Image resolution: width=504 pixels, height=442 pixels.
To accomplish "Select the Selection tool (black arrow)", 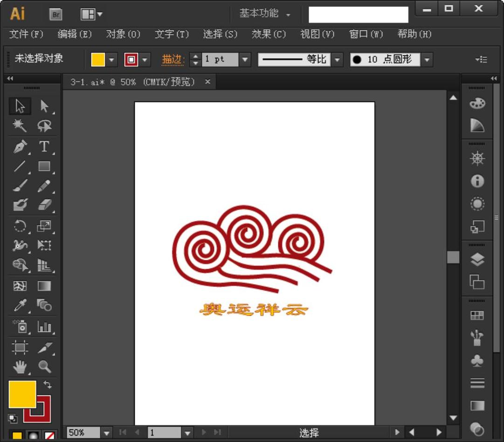I will [x=20, y=106].
